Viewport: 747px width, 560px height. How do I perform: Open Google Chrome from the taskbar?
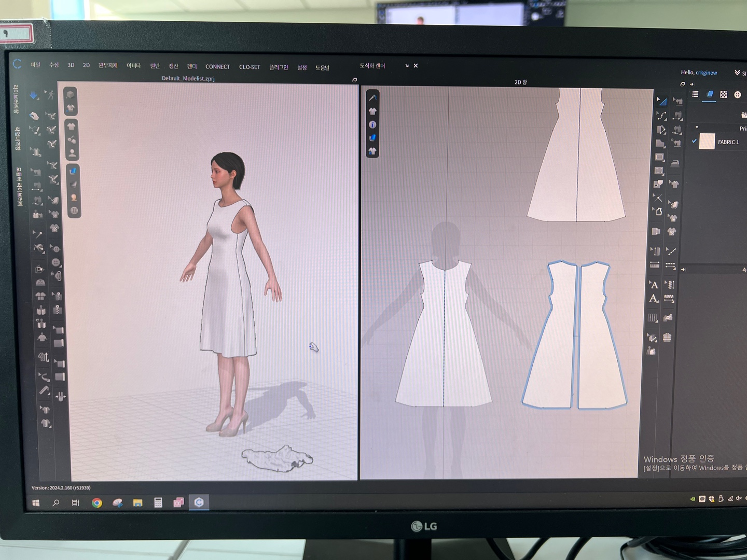tap(97, 502)
